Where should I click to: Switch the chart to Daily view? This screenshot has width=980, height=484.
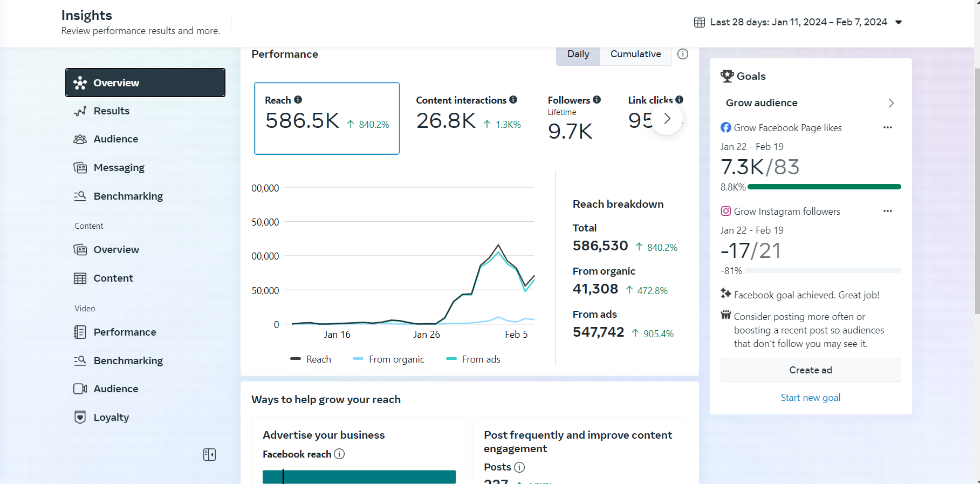pos(578,54)
